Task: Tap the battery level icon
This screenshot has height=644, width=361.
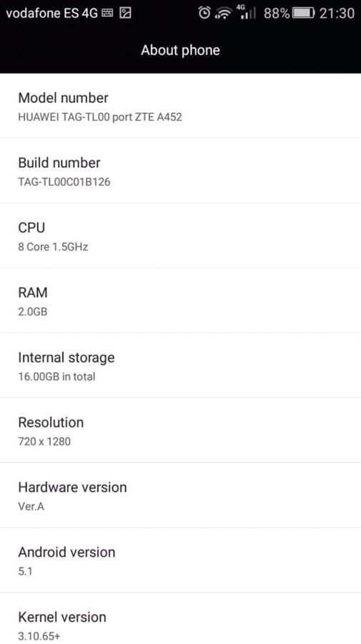Action: [303, 13]
